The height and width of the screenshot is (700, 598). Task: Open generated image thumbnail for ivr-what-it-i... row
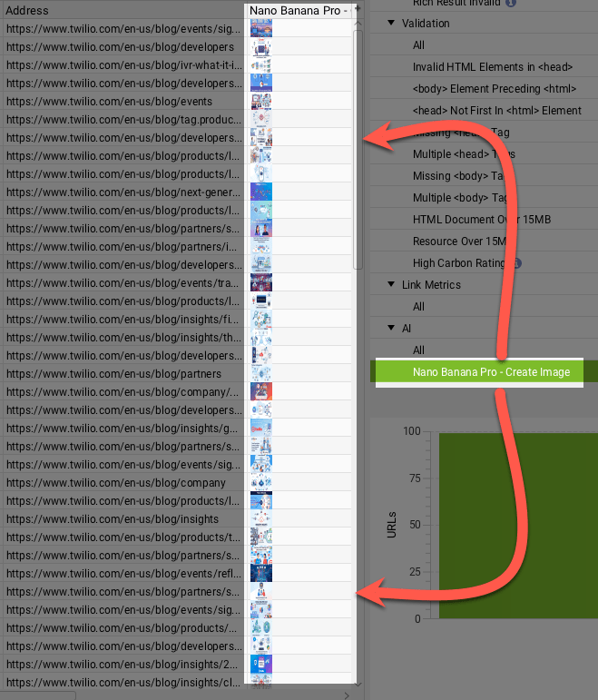pos(261,65)
